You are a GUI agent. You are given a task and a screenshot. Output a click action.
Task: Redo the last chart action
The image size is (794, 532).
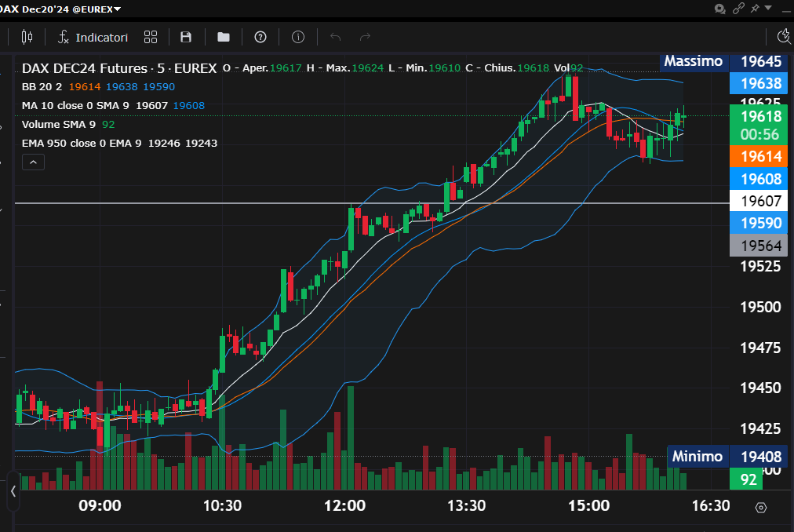point(365,37)
